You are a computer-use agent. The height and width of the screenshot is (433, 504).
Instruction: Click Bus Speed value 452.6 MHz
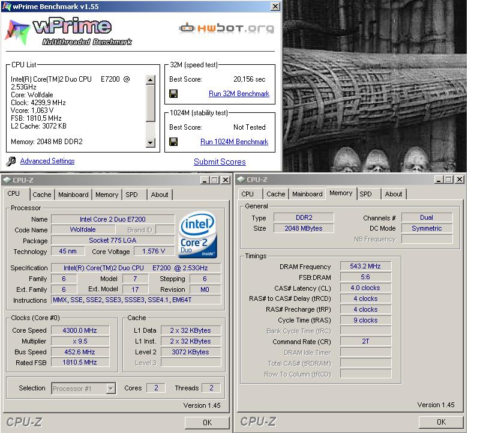[x=80, y=352]
